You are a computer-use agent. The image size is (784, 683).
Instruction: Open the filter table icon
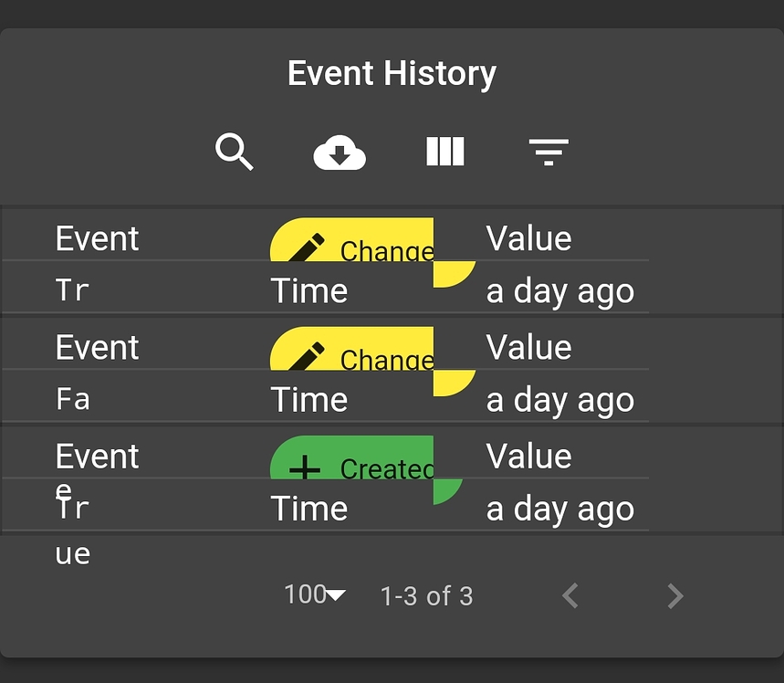[x=549, y=152]
